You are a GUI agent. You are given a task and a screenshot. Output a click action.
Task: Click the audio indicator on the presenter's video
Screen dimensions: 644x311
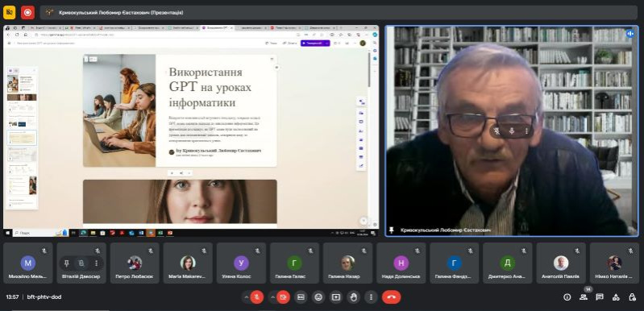(630, 34)
